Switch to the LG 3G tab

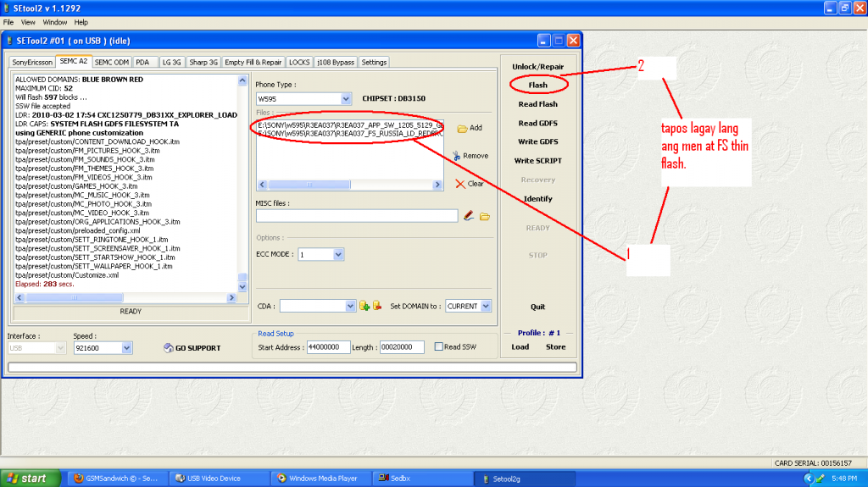(171, 63)
